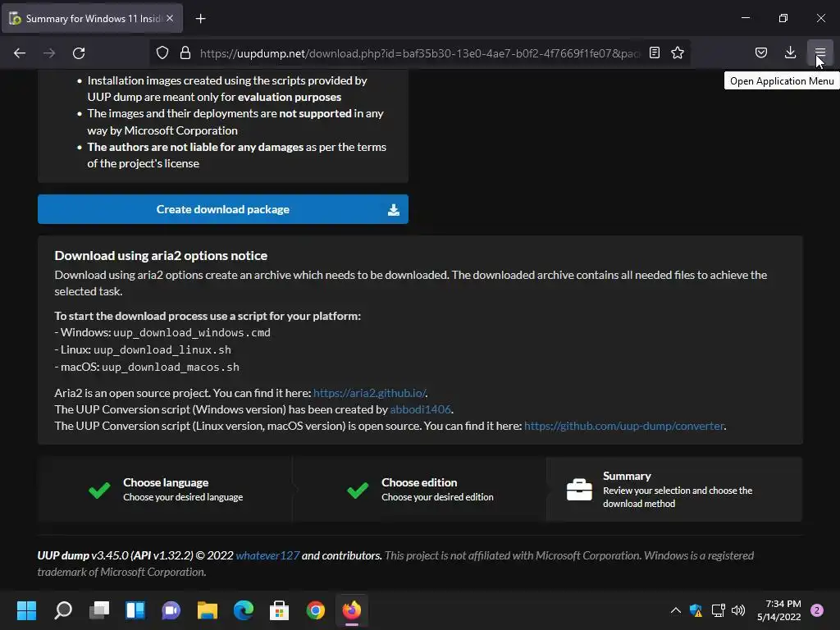Open the network tray icon

click(718, 610)
